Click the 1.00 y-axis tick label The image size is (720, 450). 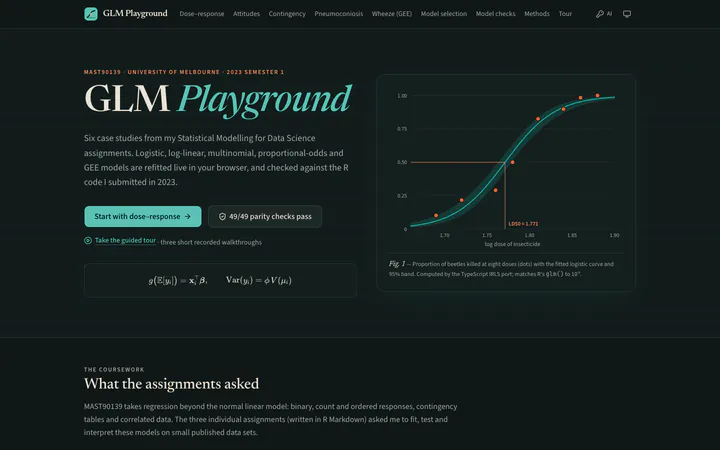[x=402, y=96]
